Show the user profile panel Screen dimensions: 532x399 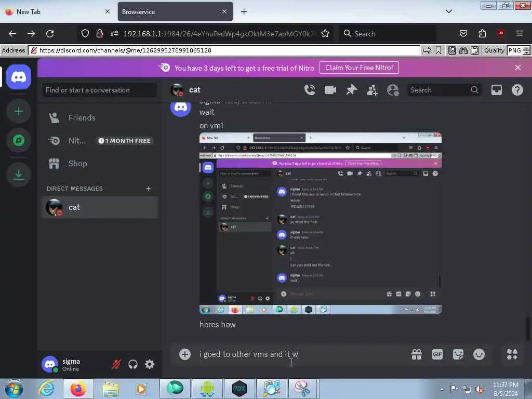click(393, 90)
